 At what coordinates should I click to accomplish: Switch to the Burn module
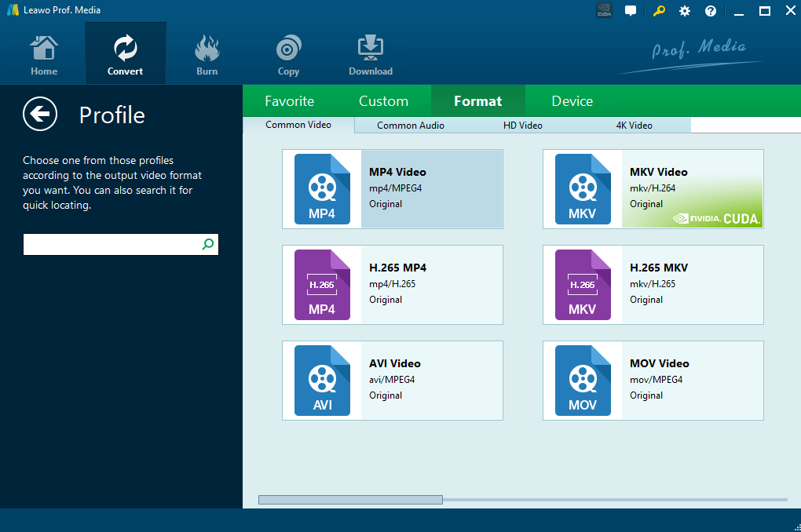click(x=207, y=54)
